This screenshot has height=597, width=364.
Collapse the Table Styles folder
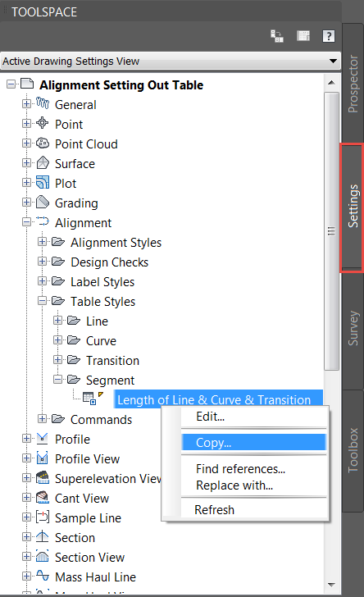point(43,301)
